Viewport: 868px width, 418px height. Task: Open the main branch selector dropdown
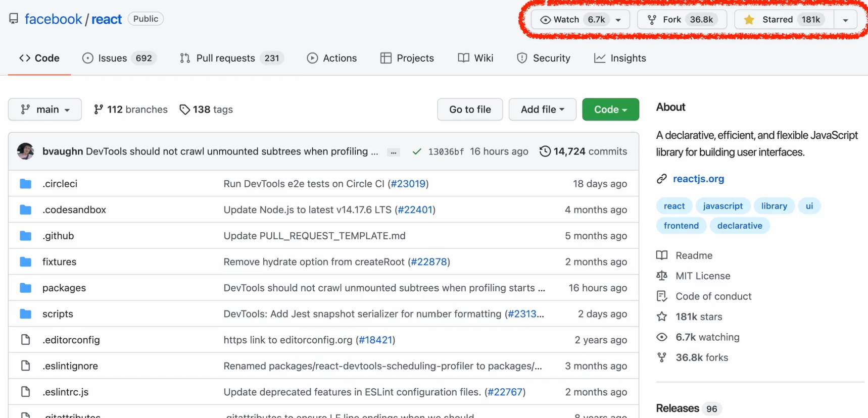(x=45, y=110)
